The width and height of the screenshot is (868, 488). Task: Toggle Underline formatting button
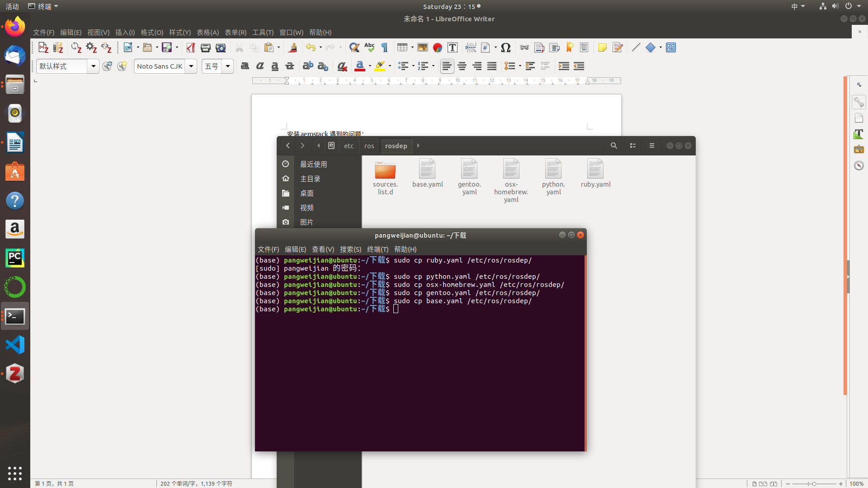(275, 66)
